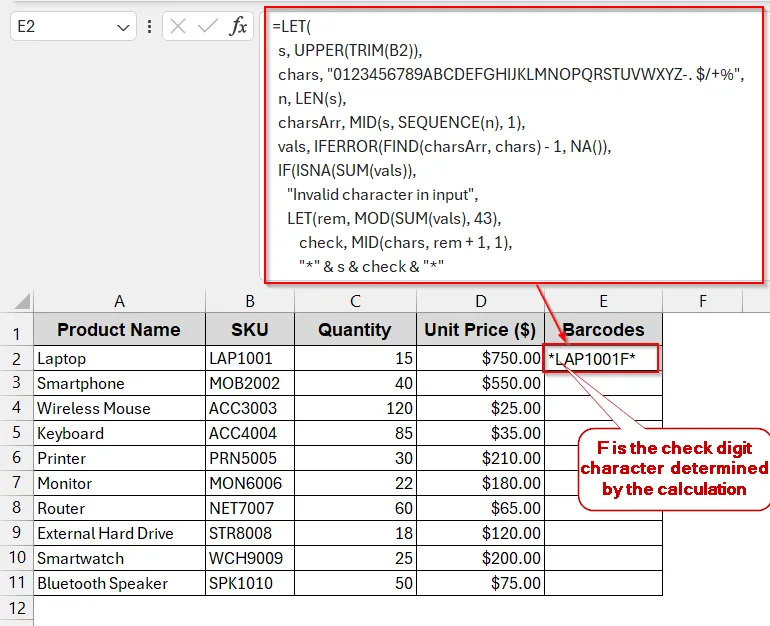The image size is (770, 626).
Task: Select the $550.00 price cell
Action: [x=481, y=383]
